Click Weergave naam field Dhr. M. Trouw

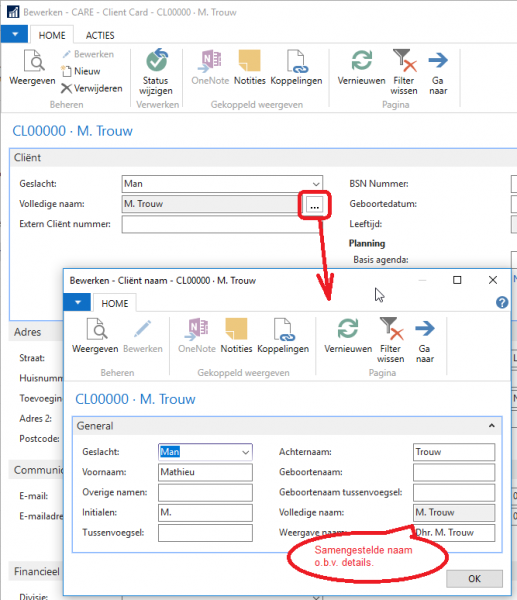coord(454,533)
